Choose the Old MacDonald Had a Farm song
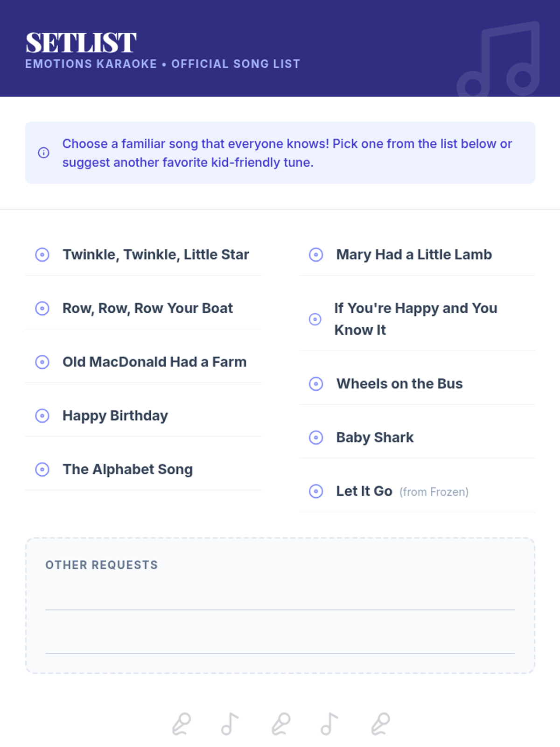This screenshot has height=747, width=560. click(x=154, y=362)
